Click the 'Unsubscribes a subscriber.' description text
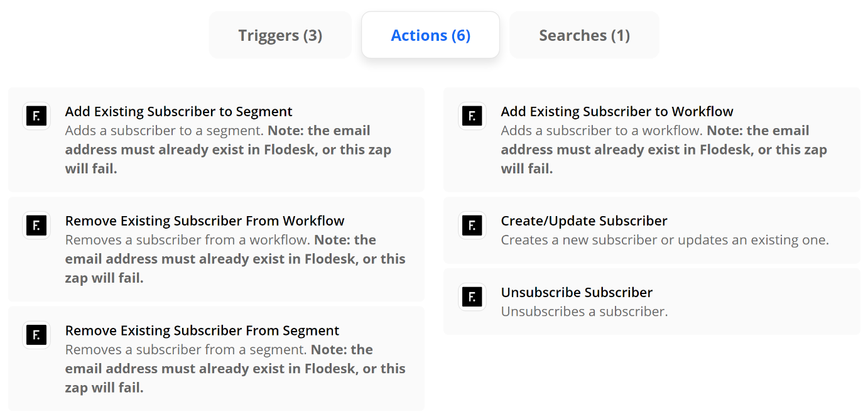 click(584, 312)
